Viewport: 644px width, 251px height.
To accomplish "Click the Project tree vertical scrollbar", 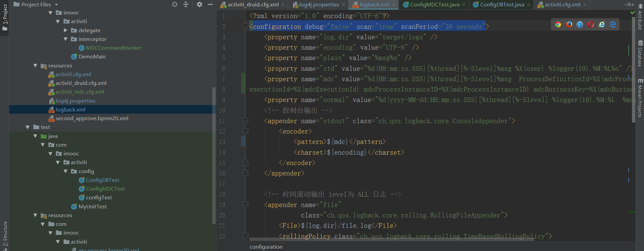I will pyautogui.click(x=214, y=155).
